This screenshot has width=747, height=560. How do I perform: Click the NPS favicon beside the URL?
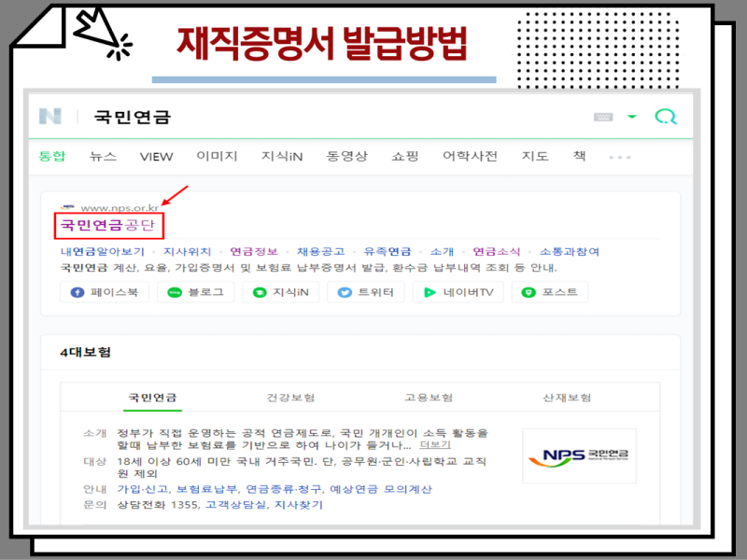pos(68,207)
